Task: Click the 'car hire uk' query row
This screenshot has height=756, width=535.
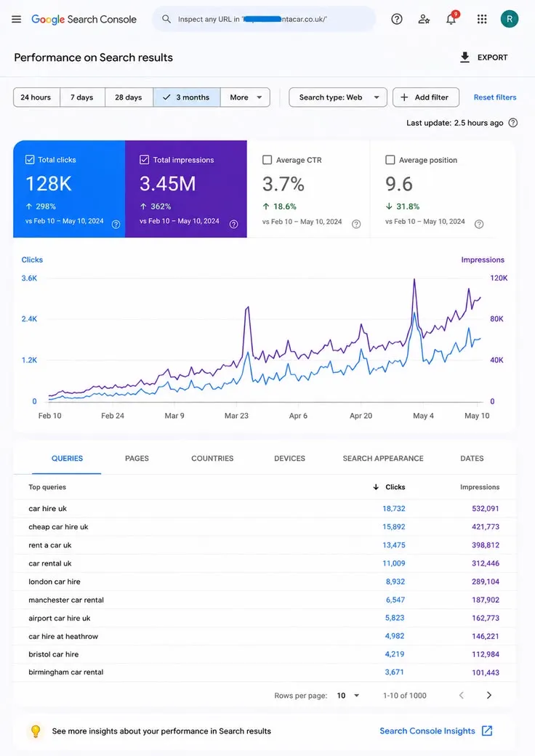Action: [265, 509]
